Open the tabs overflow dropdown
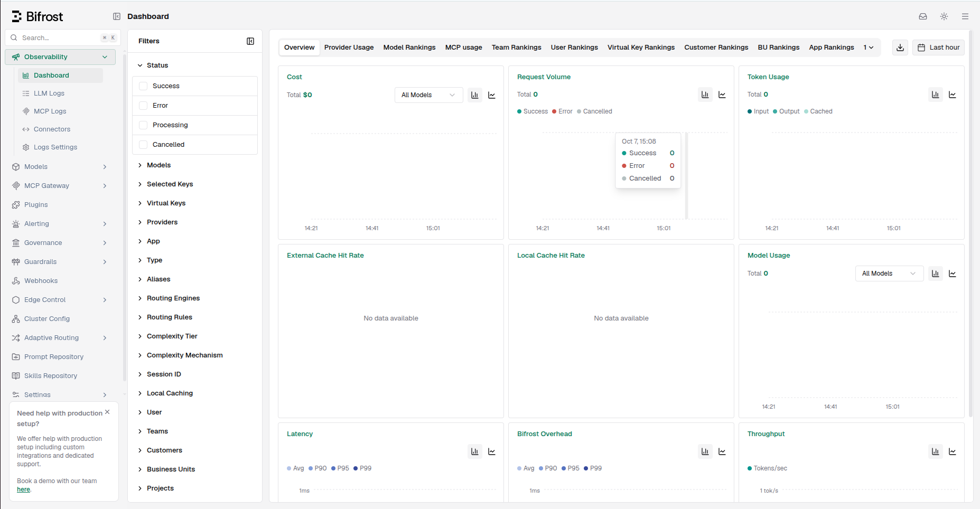Screen dimensions: 980x509 pyautogui.click(x=869, y=48)
